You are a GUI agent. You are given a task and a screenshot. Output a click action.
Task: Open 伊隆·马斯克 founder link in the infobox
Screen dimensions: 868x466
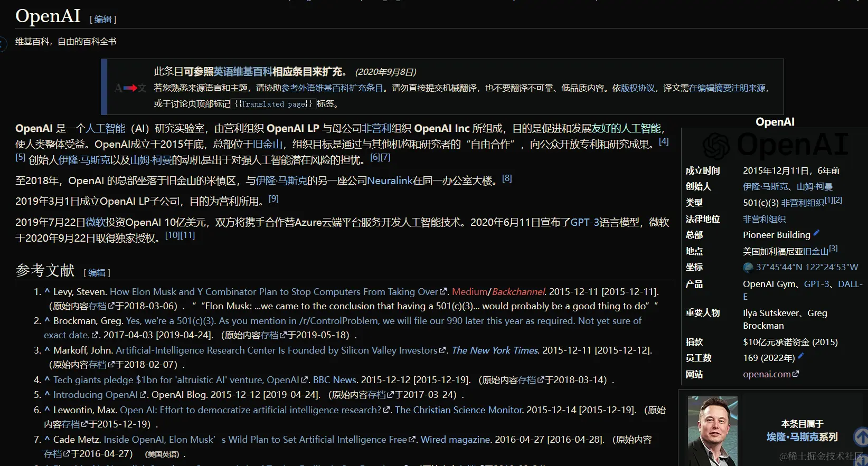click(765, 187)
